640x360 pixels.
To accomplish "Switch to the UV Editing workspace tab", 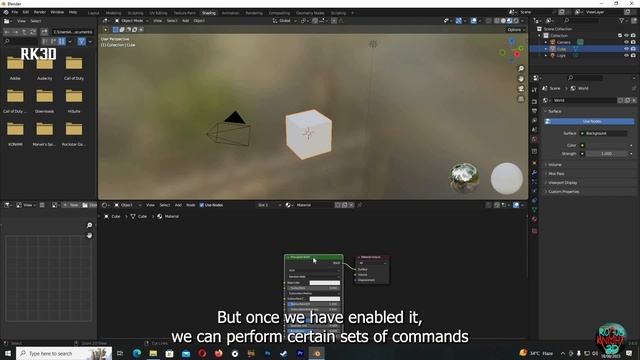I will [158, 13].
